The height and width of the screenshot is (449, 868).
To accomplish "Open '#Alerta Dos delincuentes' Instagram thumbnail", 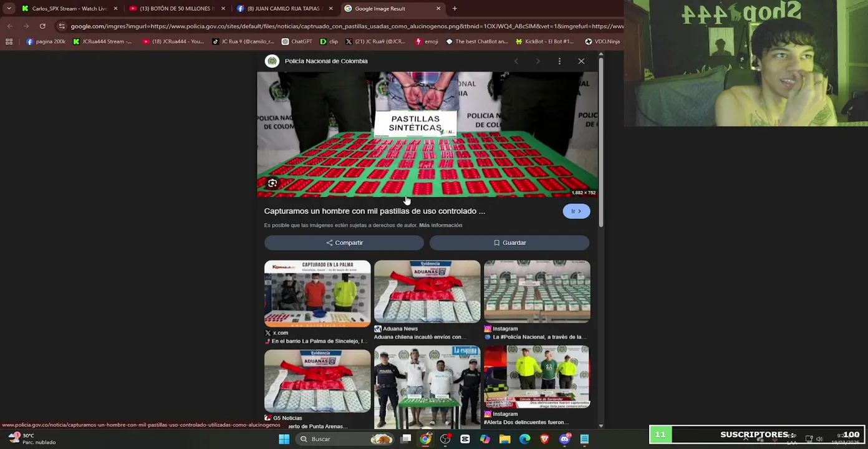I will pyautogui.click(x=537, y=377).
